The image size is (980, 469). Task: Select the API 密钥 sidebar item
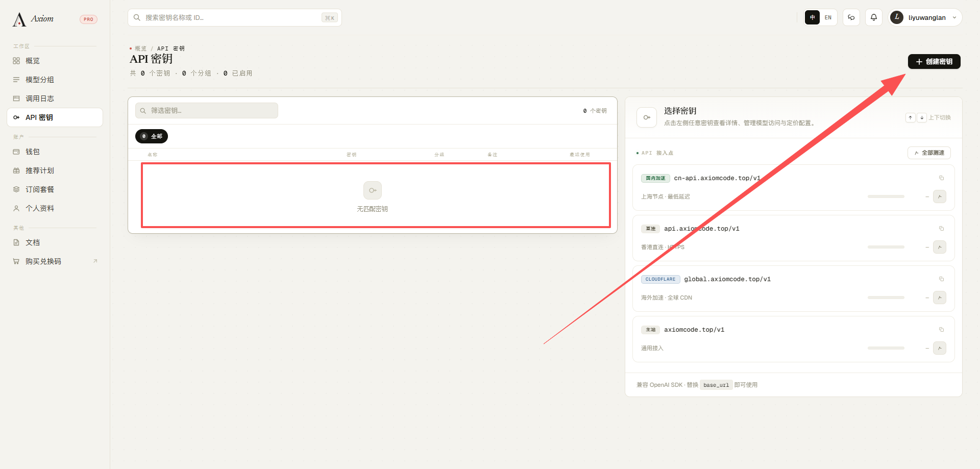tap(55, 117)
